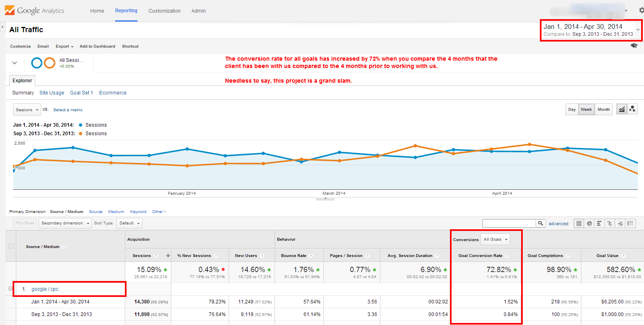Click the Explorer tab
Viewport: 644px width, 325px height.
coord(22,81)
